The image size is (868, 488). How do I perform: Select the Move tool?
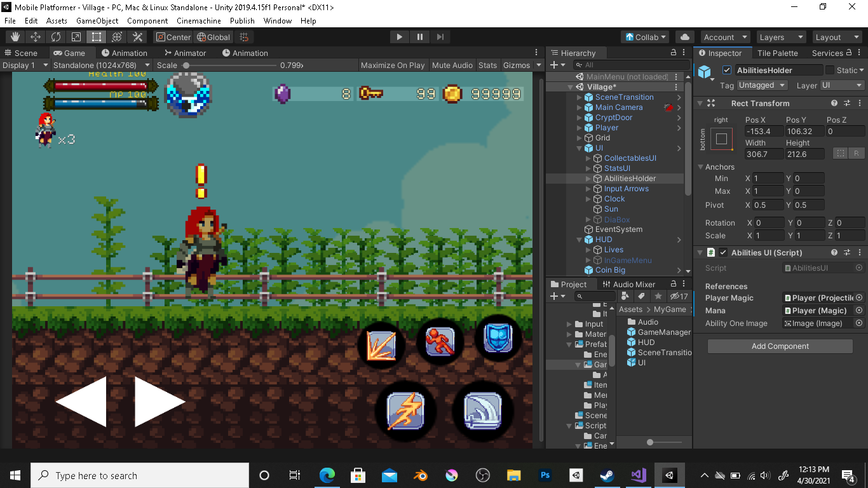(x=36, y=37)
